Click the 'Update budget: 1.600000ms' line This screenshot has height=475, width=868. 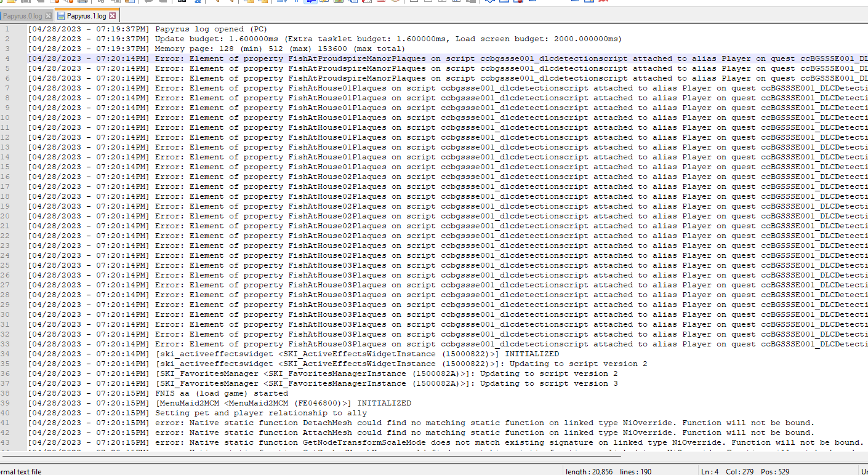[x=324, y=39]
